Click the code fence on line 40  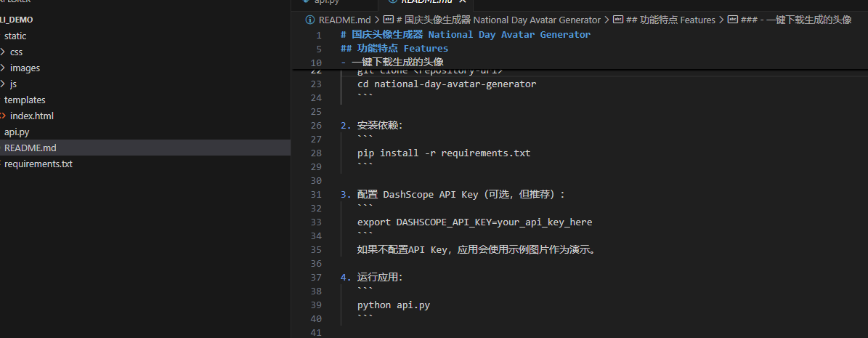point(365,318)
